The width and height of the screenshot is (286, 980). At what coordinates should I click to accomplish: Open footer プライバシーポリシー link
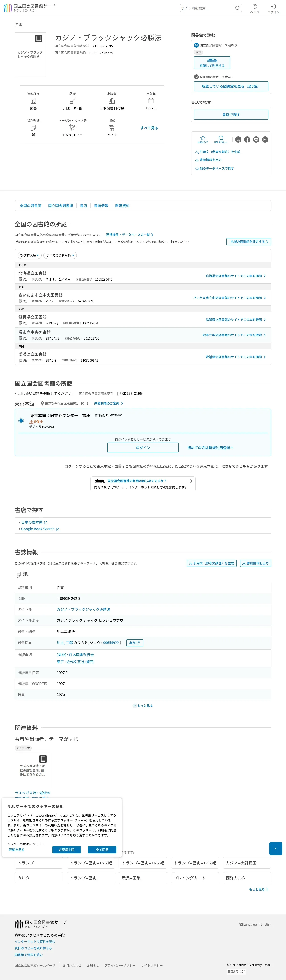point(120,966)
